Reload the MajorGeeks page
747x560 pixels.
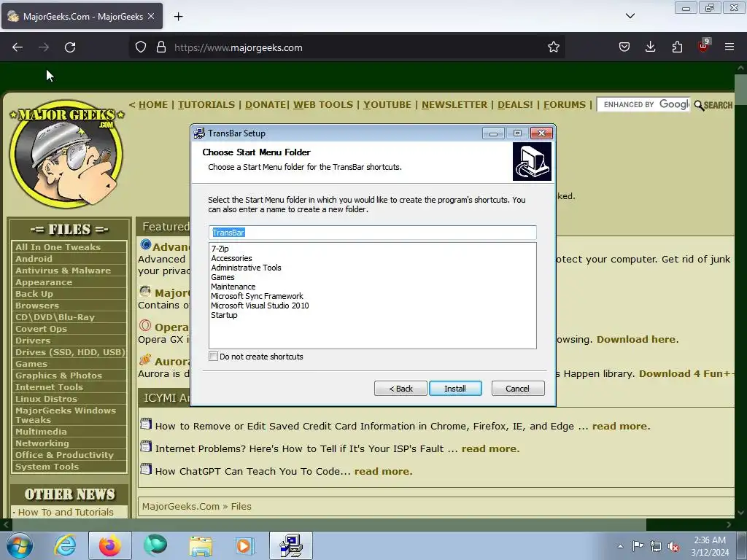[x=70, y=47]
